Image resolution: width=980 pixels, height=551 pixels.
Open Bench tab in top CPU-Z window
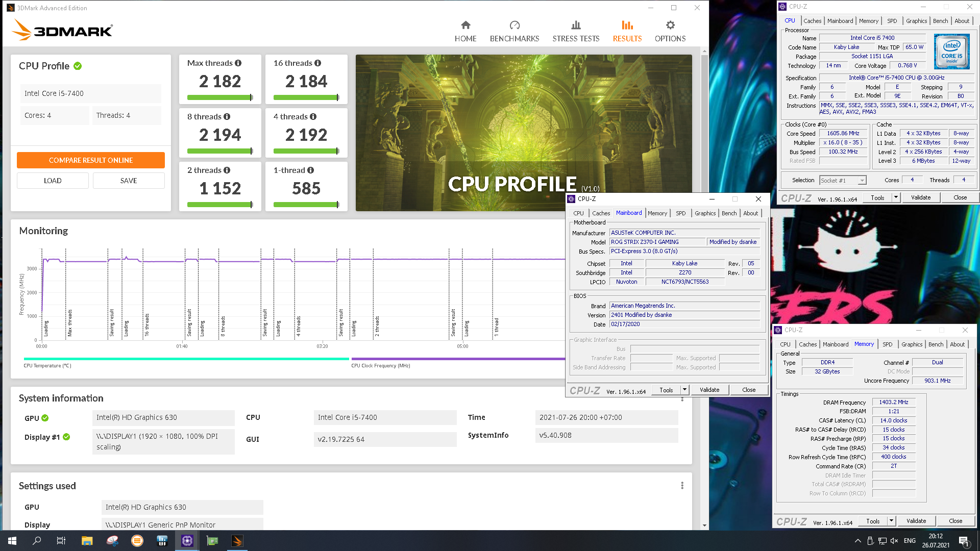click(x=940, y=21)
